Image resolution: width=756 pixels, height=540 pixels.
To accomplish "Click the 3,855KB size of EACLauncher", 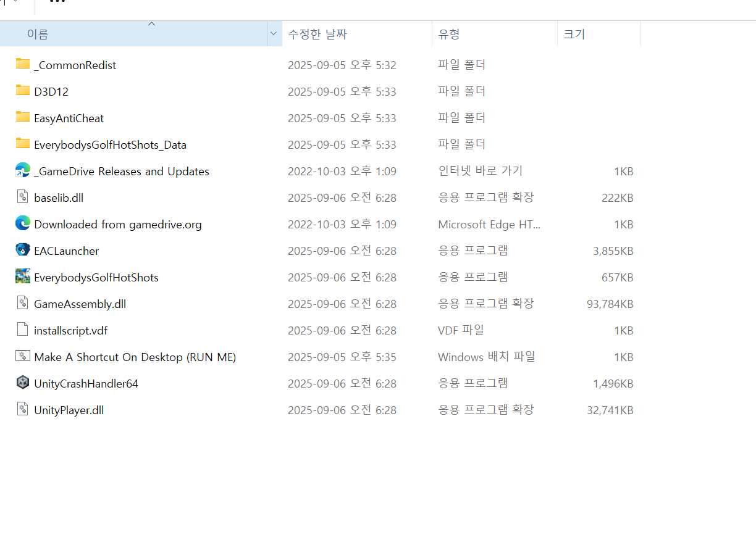I will click(613, 251).
